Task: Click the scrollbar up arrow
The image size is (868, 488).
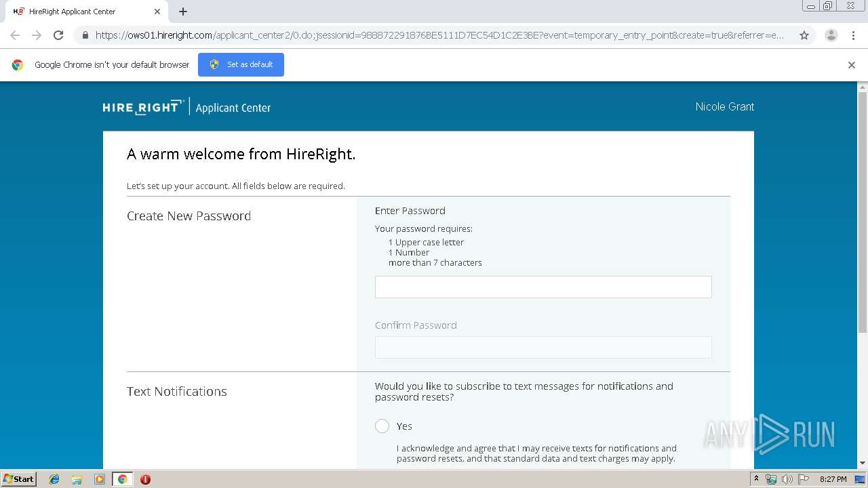Action: [863, 87]
